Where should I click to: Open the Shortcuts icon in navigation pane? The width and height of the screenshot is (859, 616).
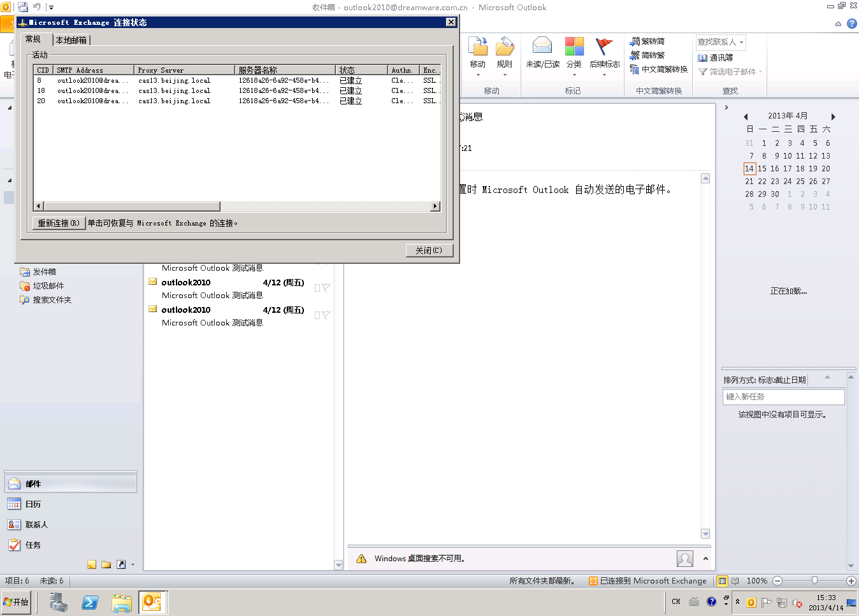pos(120,564)
